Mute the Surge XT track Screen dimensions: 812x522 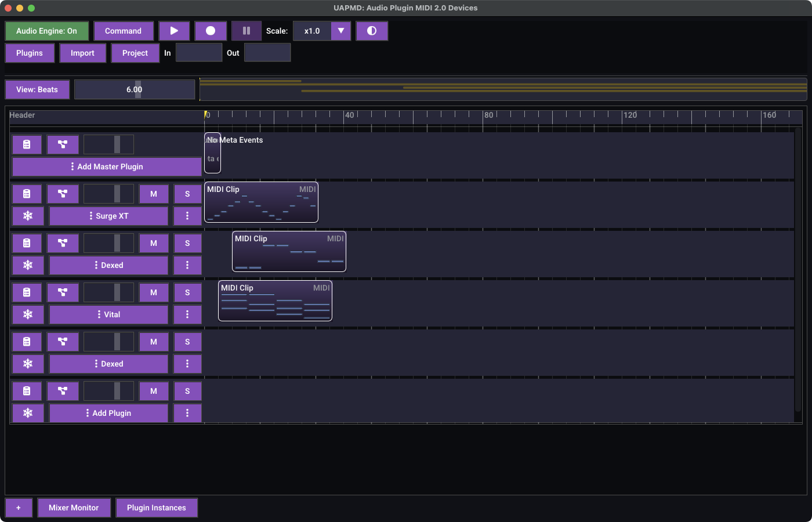(x=154, y=194)
